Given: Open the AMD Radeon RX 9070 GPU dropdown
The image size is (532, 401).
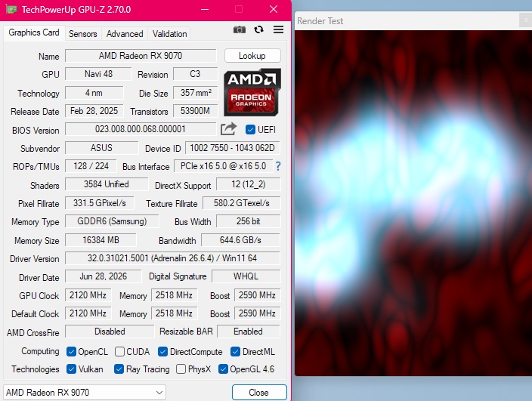Looking at the screenshot, I should 85,393.
